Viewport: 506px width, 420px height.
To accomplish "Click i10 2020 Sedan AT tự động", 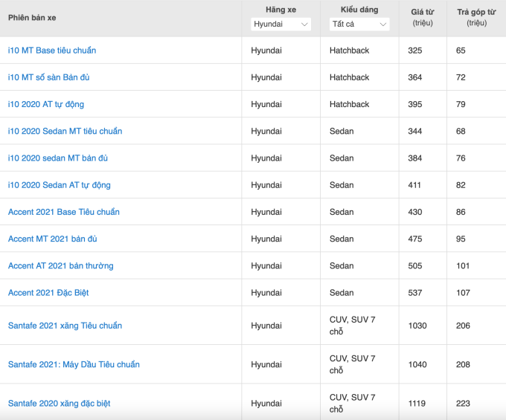I will (x=60, y=184).
